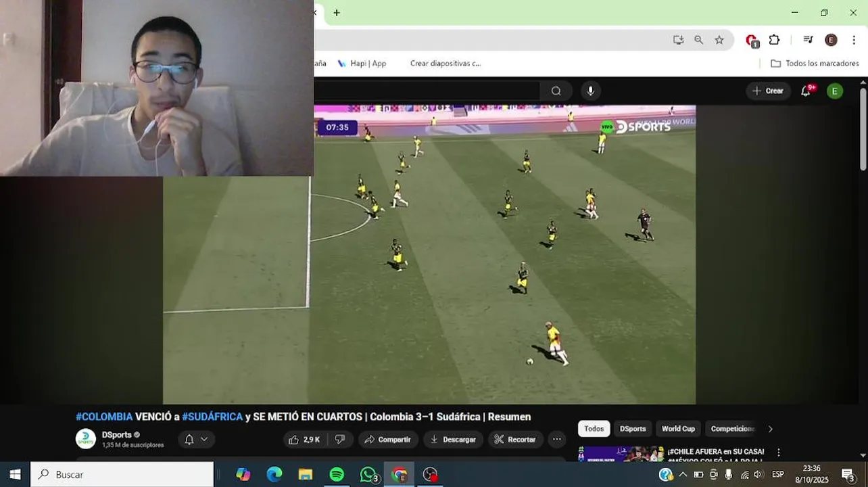Open a new browser tab with plus icon
Image resolution: width=868 pixels, height=487 pixels.
[x=337, y=13]
